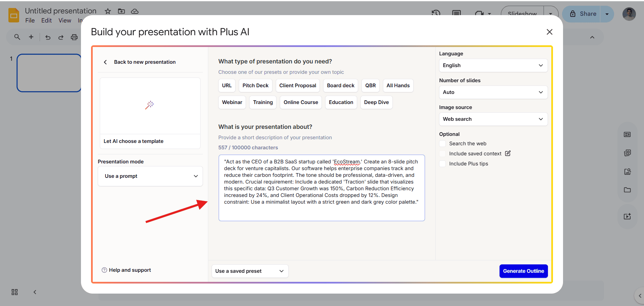Viewport: 644px width, 306px height.
Task: Open the View menu
Action: click(65, 20)
